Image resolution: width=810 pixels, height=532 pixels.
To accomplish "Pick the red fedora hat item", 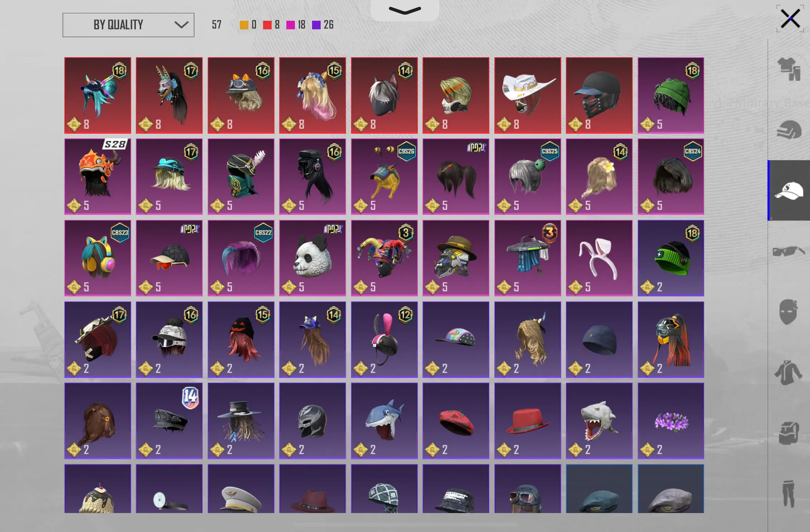I will 527,421.
